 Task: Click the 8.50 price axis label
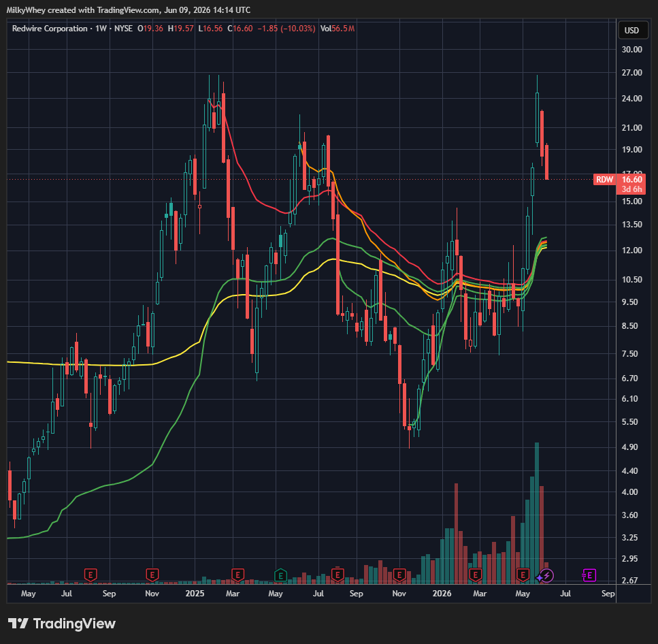pyautogui.click(x=629, y=326)
